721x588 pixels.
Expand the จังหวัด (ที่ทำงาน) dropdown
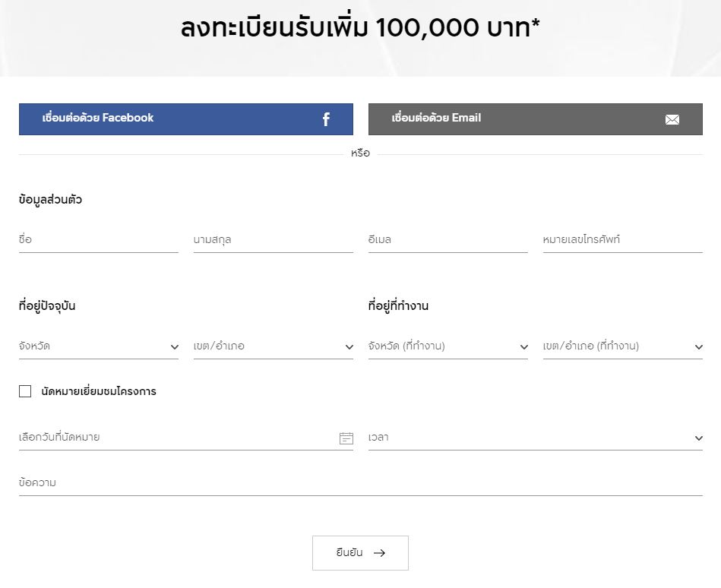448,346
